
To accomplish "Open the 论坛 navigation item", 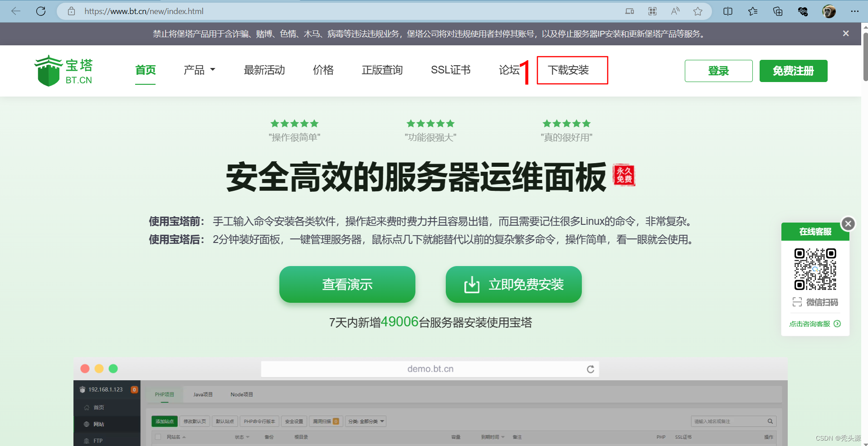I will coord(509,70).
